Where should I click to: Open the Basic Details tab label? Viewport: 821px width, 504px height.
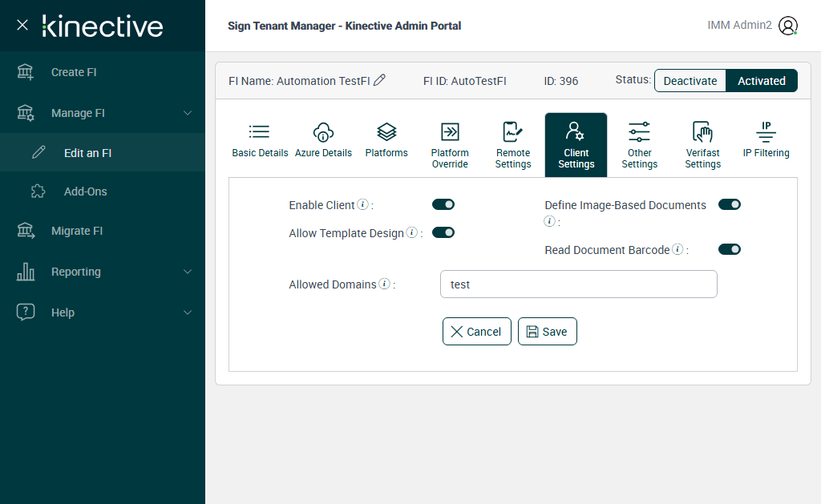[x=261, y=153]
